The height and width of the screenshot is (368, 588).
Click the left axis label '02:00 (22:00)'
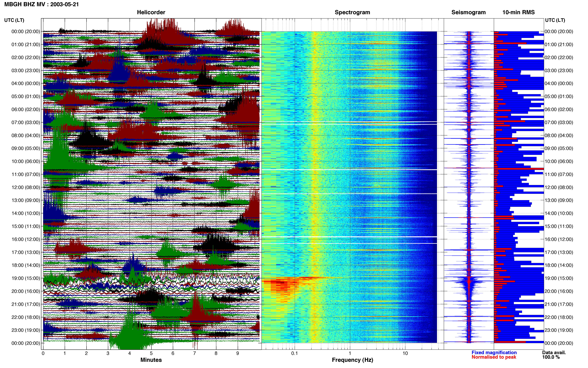click(26, 57)
